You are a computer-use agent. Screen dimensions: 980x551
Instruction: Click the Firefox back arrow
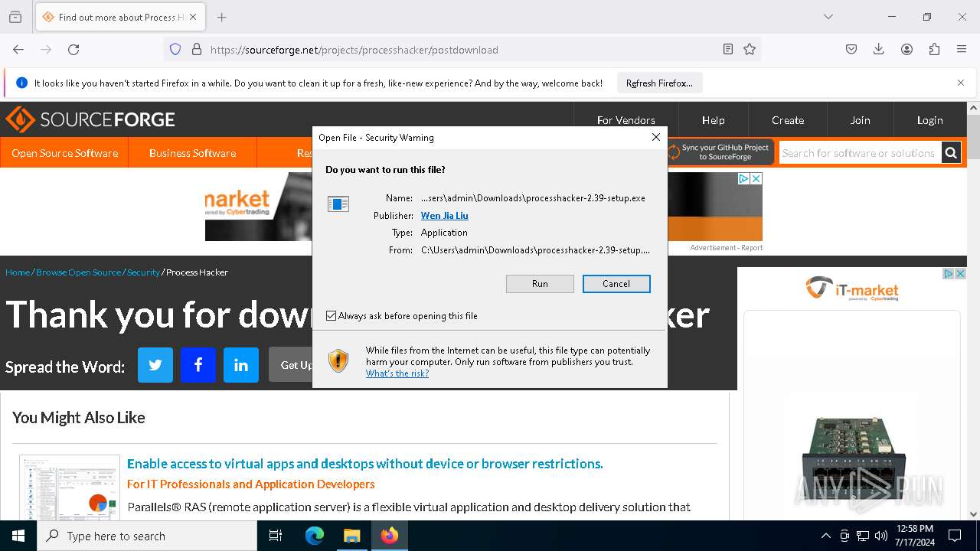click(x=18, y=50)
